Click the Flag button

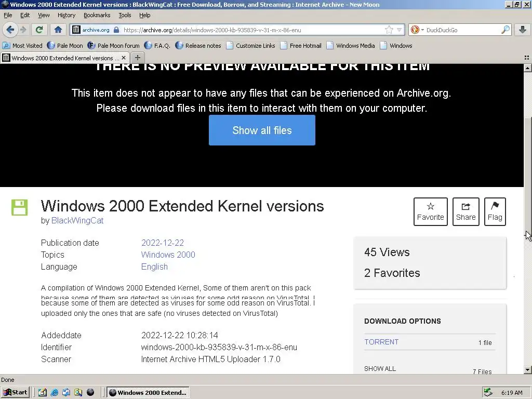pos(495,212)
